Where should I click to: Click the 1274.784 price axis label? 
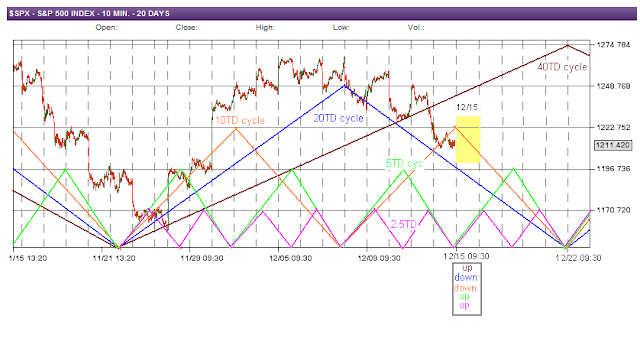coord(613,45)
